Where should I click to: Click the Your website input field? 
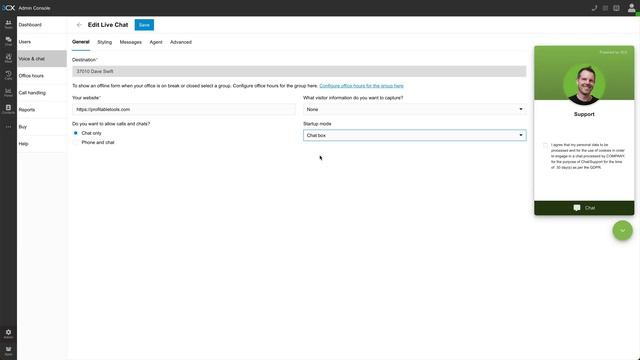[184, 109]
